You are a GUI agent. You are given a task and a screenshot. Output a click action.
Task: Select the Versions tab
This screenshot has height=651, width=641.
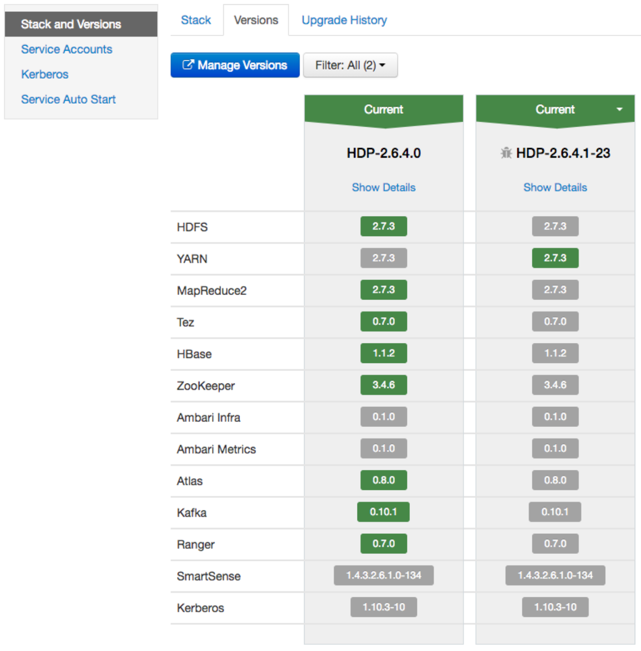(x=255, y=20)
